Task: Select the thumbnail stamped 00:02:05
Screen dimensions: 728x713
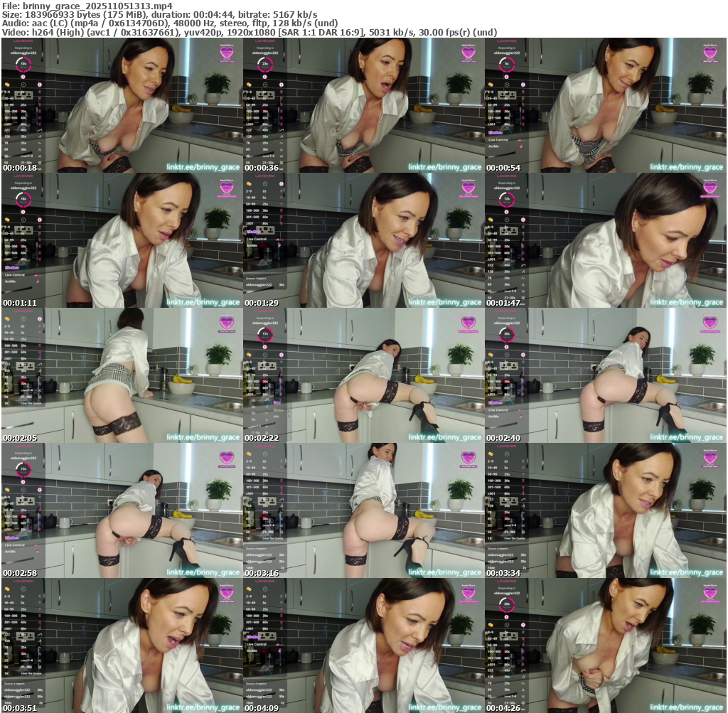Action: click(x=122, y=375)
